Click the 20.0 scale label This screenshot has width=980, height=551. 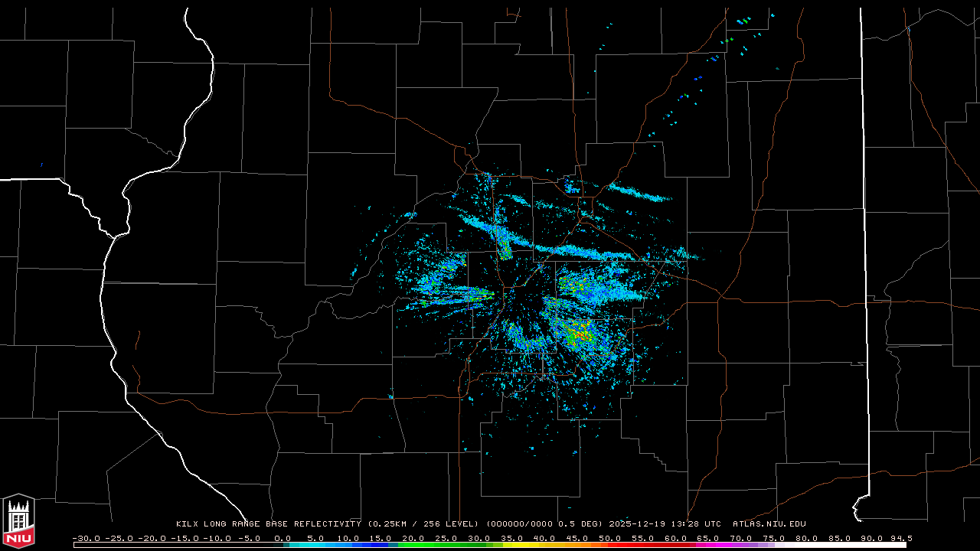tap(413, 538)
